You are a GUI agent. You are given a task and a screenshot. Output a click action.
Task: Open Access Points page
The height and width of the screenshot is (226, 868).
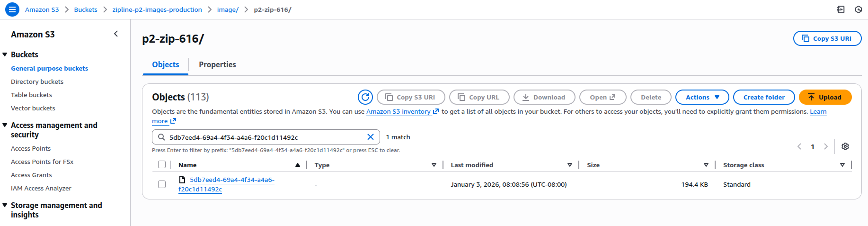tap(31, 148)
